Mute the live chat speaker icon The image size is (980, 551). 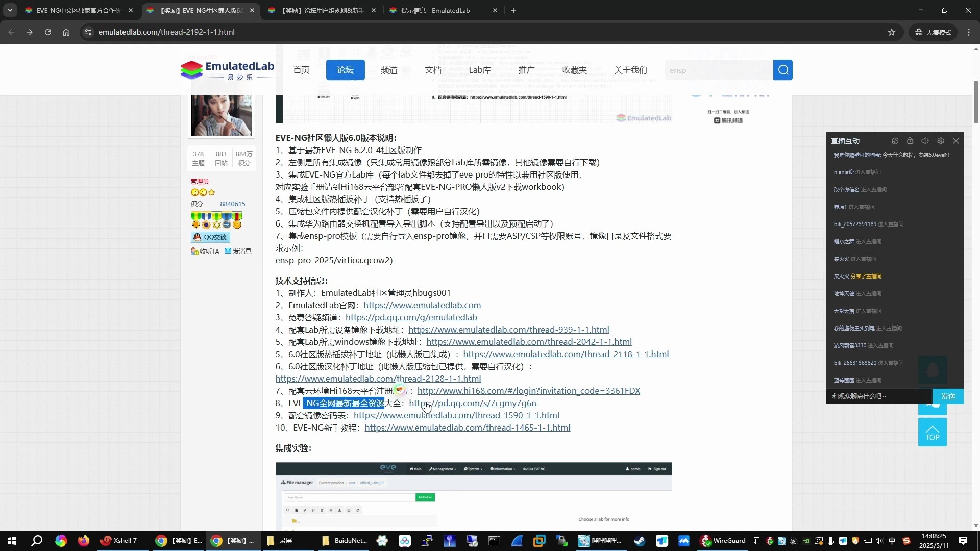point(925,141)
